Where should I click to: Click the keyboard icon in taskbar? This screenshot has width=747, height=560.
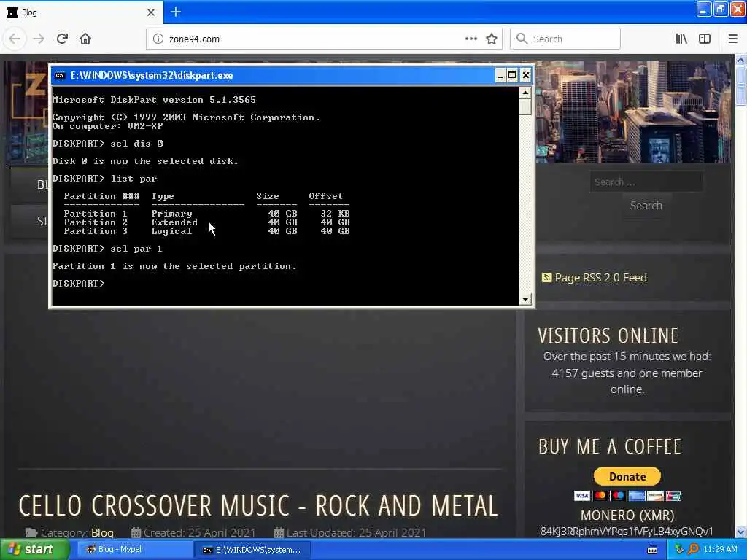[652, 550]
